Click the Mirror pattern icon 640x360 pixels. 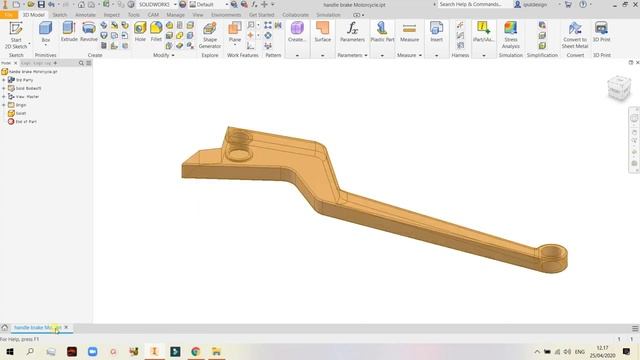[278, 25]
